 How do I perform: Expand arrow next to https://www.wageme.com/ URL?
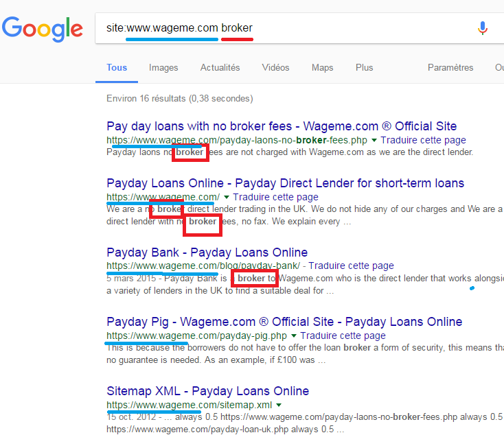pos(227,197)
